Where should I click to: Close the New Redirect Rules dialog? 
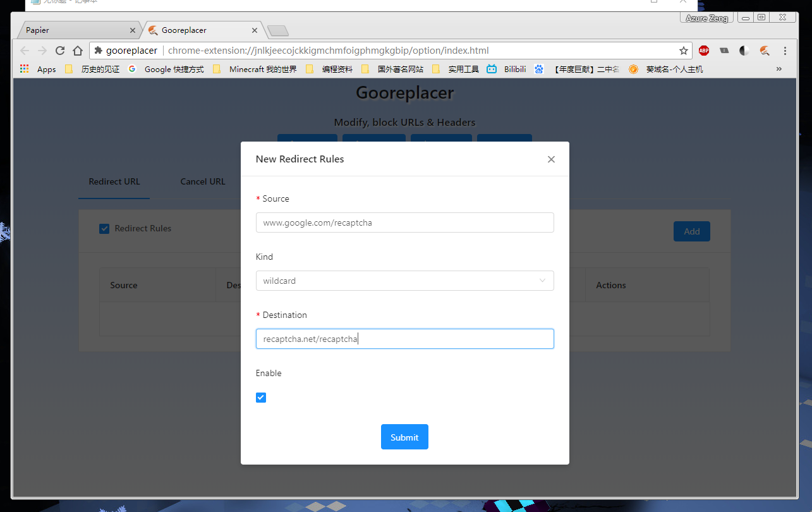[x=551, y=159]
